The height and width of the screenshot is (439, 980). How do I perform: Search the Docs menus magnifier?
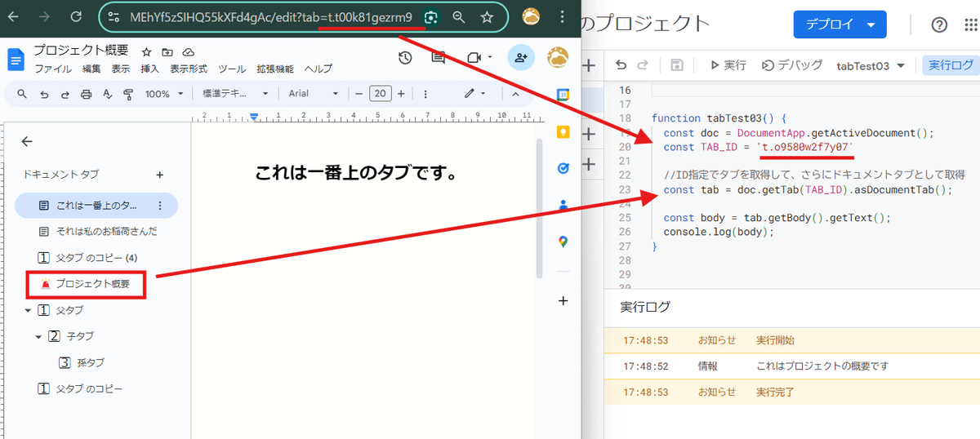pyautogui.click(x=22, y=94)
